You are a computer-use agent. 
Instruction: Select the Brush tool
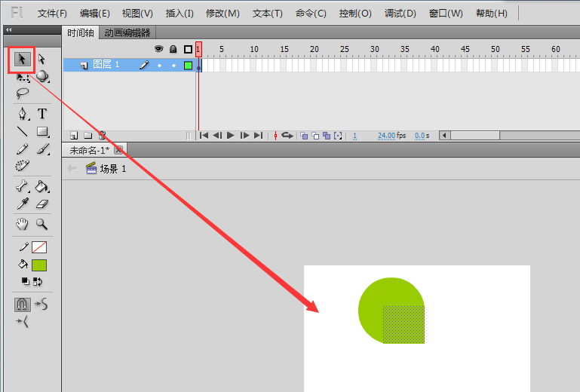pos(43,149)
